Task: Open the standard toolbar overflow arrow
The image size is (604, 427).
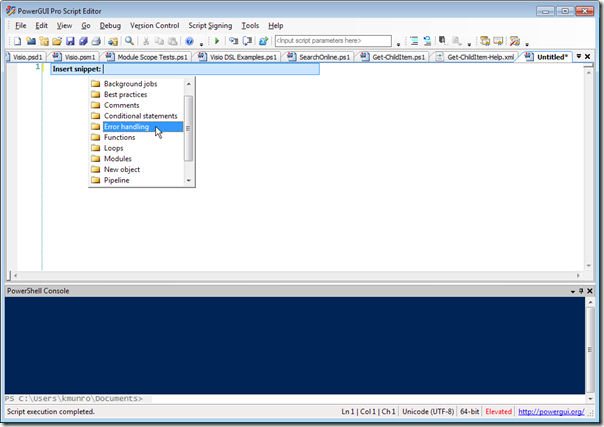Action: click(x=201, y=44)
